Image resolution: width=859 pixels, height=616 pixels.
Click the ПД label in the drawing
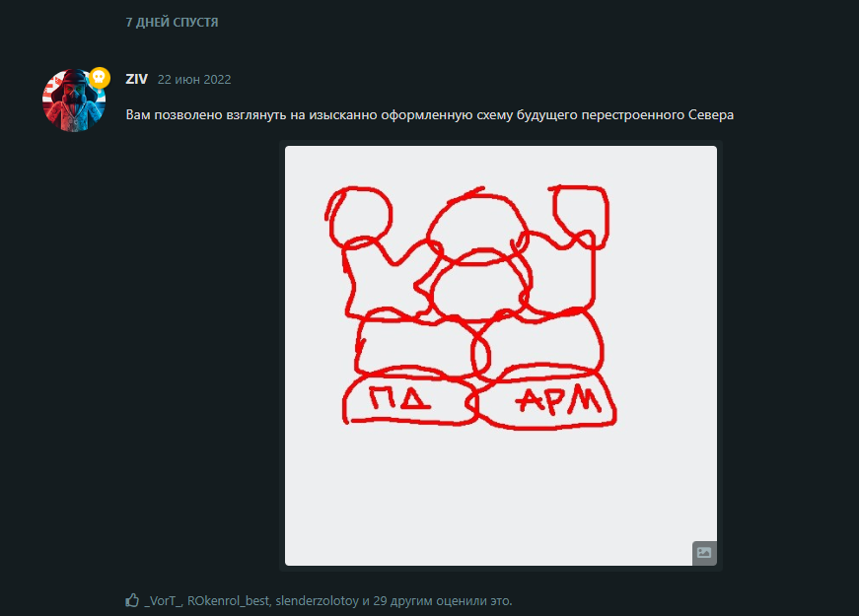[x=399, y=398]
